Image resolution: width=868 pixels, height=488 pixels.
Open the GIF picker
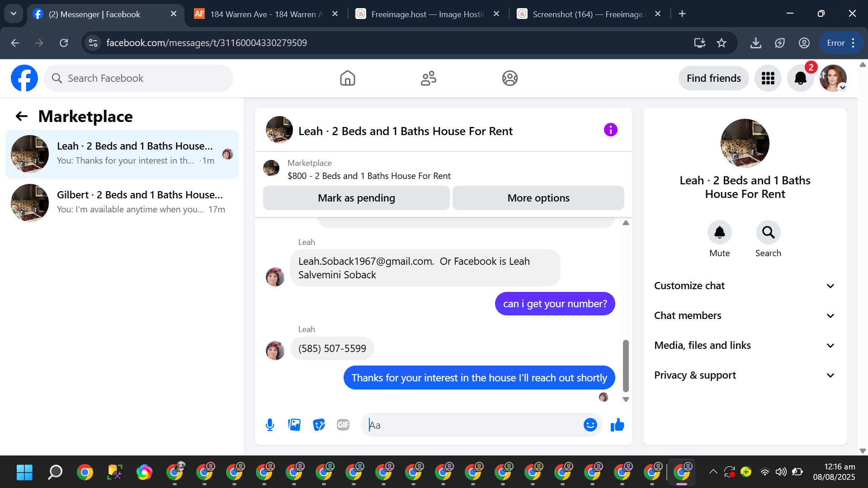tap(343, 425)
